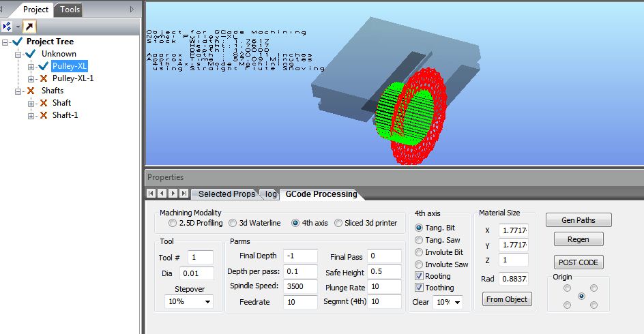644x334 pixels.
Task: Open the Selected Props tab
Action: 226,194
